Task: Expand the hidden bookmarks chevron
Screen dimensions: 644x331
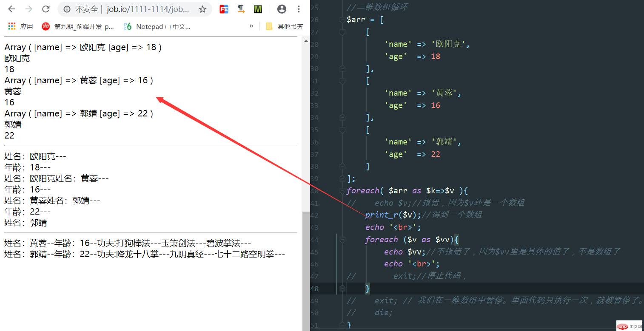Action: [x=251, y=26]
